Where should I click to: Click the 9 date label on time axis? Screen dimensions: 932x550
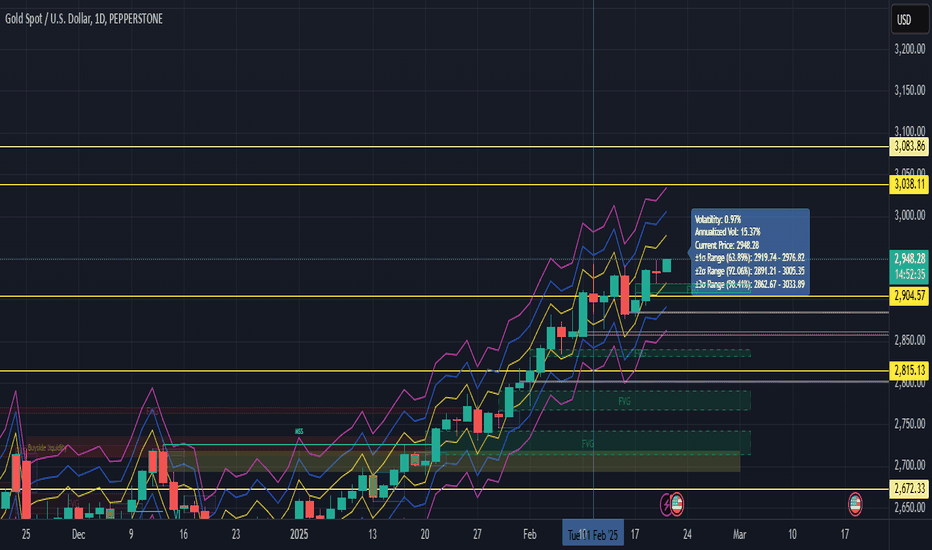131,535
